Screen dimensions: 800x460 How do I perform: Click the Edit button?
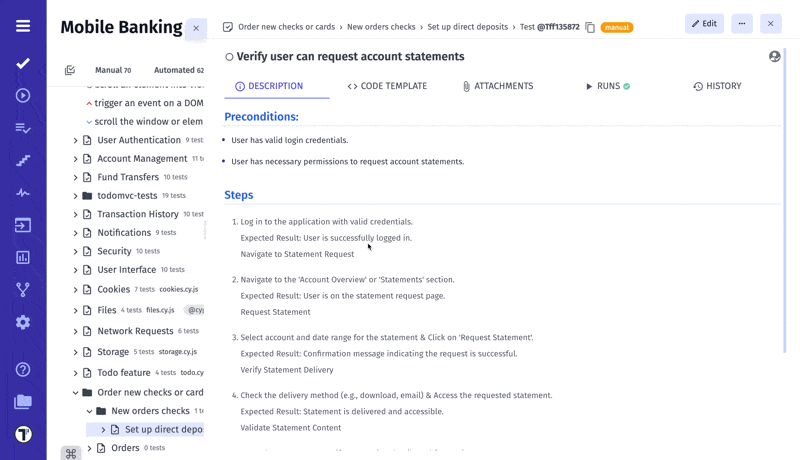704,23
